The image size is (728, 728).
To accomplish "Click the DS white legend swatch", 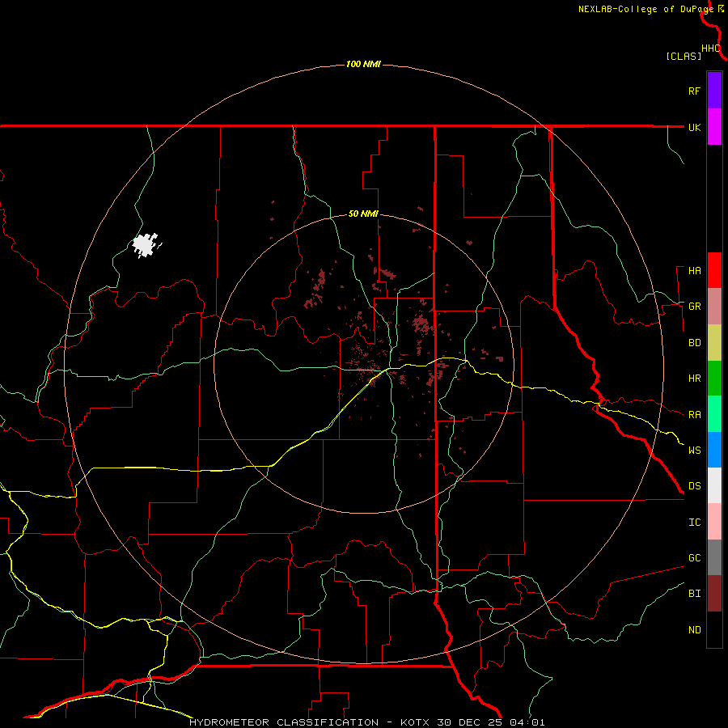I will point(714,485).
